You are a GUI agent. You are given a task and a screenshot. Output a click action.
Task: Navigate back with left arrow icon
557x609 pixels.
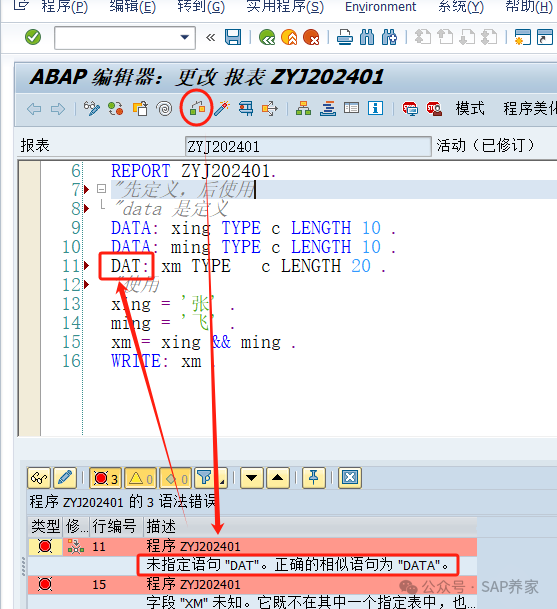pos(34,109)
